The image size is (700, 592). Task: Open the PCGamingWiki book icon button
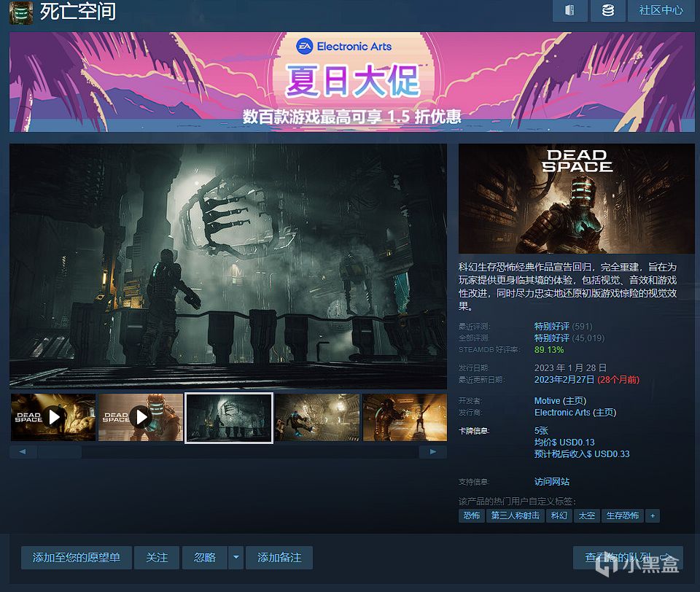pyautogui.click(x=569, y=10)
